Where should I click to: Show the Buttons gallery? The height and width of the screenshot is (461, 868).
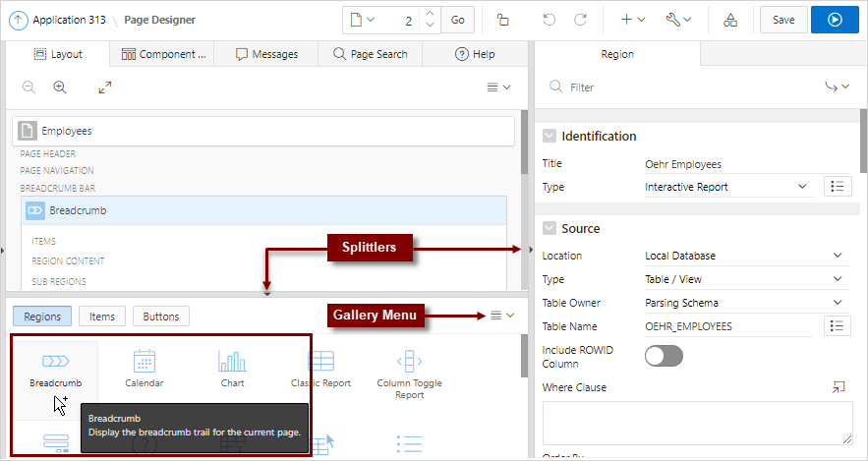[161, 317]
